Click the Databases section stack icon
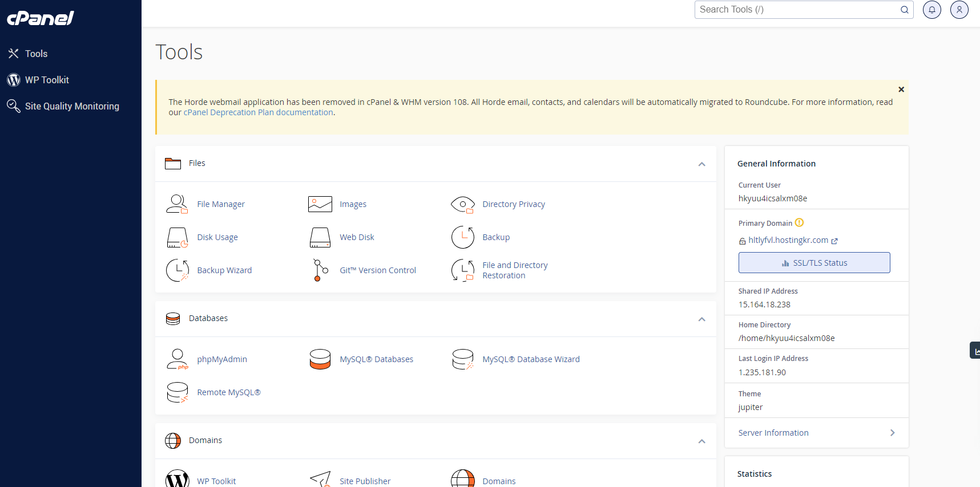Image resolution: width=980 pixels, height=487 pixels. [173, 319]
